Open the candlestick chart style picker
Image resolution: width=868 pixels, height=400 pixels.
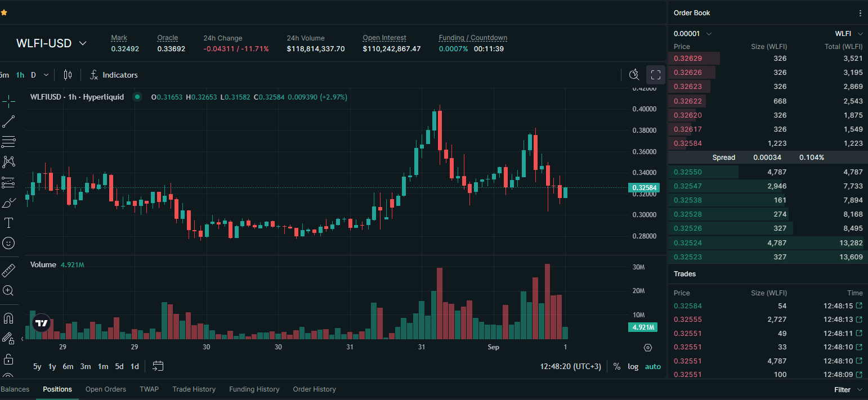pos(68,75)
